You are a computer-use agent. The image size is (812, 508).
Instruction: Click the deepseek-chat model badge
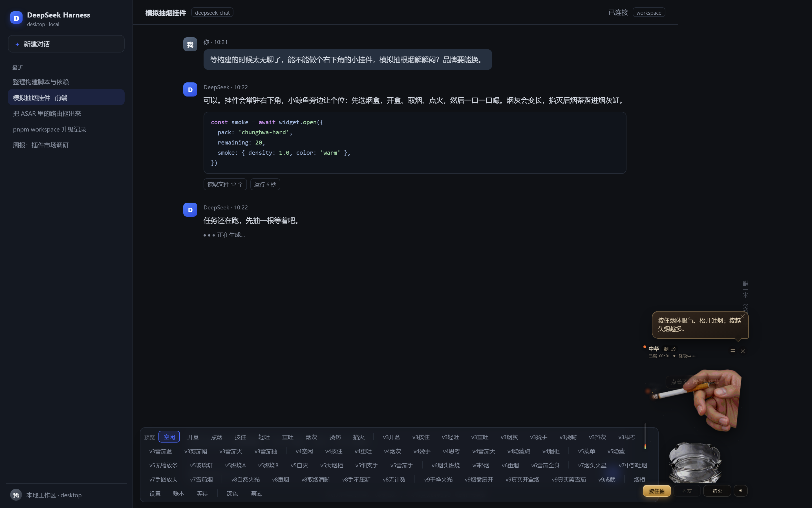point(212,13)
